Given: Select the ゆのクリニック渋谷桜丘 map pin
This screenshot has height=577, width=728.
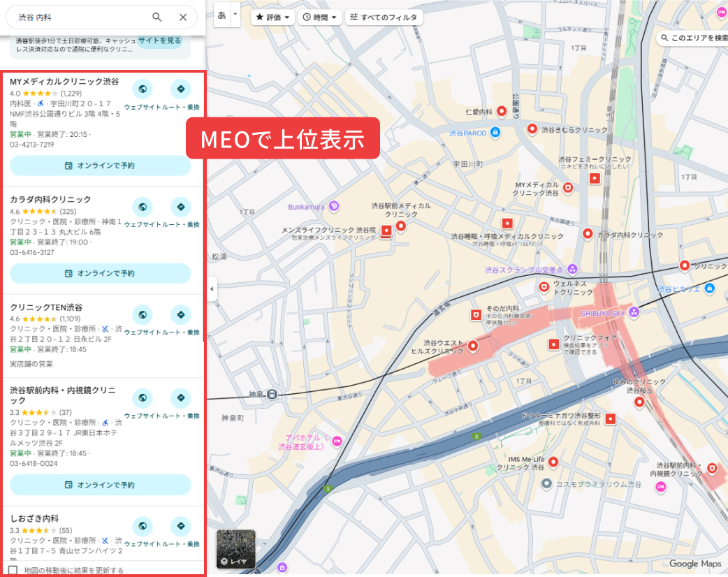Looking at the screenshot, I should click(639, 402).
